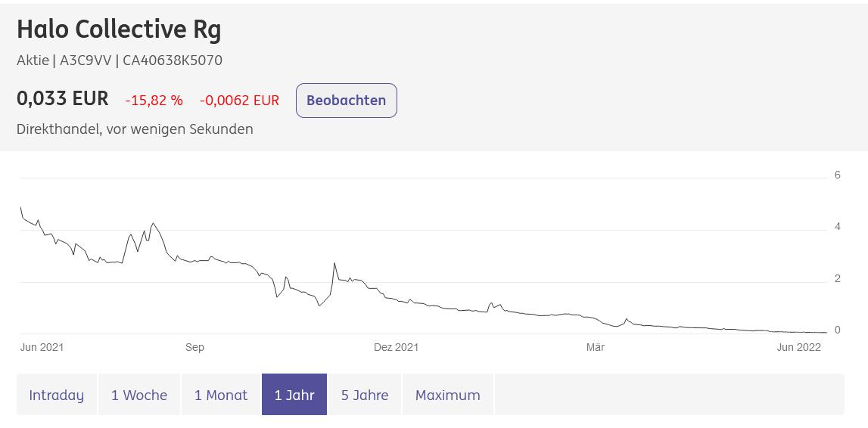The image size is (868, 428).
Task: Click the Sep axis label
Action: 194,347
